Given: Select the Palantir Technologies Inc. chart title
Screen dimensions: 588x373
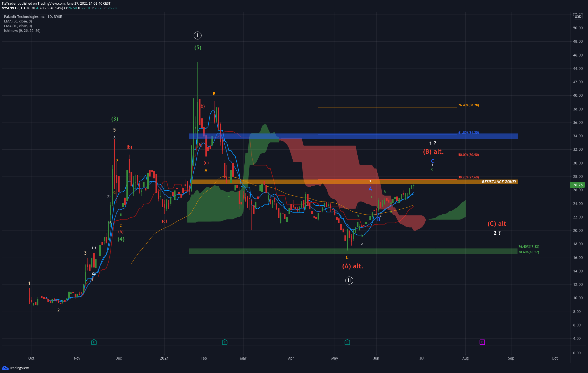Looking at the screenshot, I should (33, 16).
